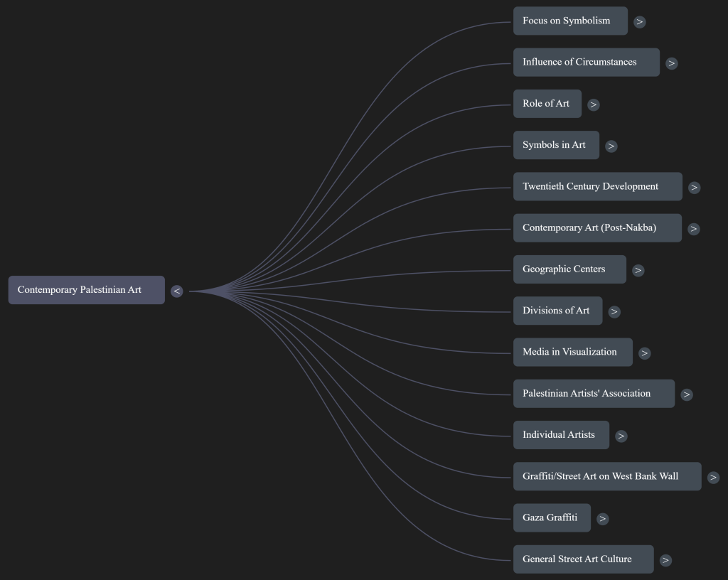Expand General Street Art Culture branch
This screenshot has width=728, height=580.
pos(665,560)
